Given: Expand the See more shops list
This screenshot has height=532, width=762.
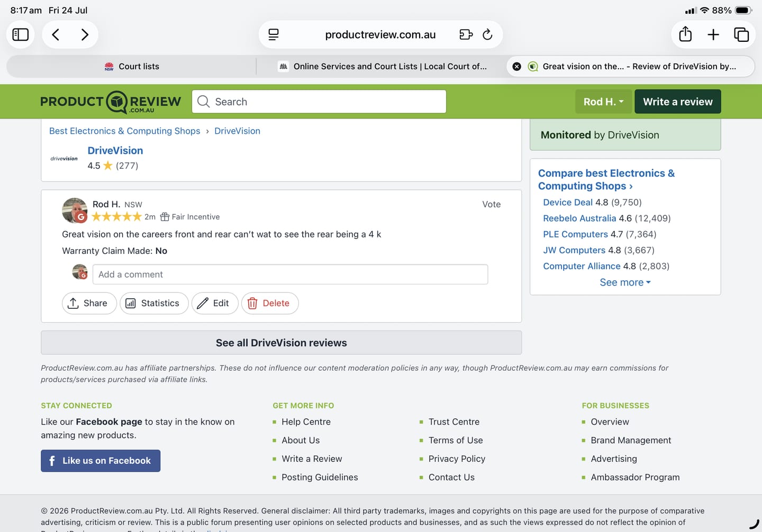Looking at the screenshot, I should pos(625,282).
